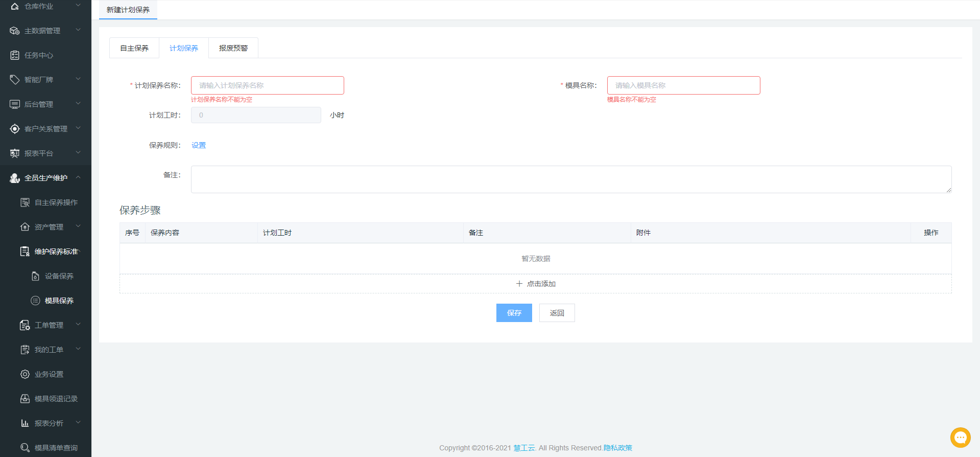
Task: Open the 报废预警 tab
Action: tap(233, 48)
